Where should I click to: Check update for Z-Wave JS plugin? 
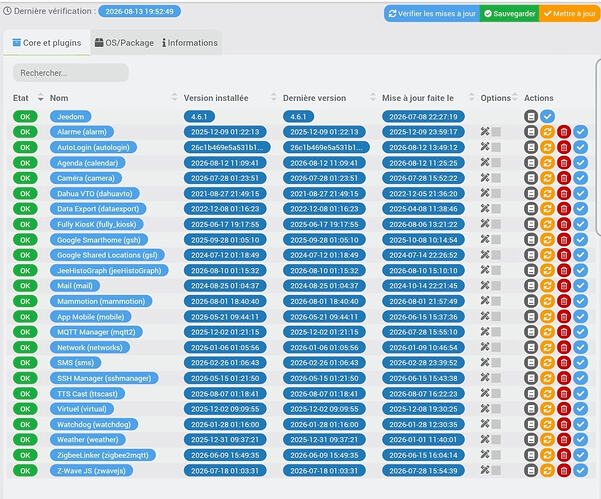tap(580, 471)
